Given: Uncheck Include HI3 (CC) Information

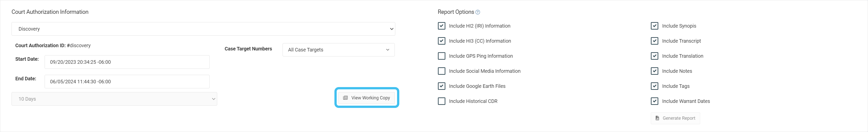Looking at the screenshot, I should [x=441, y=41].
